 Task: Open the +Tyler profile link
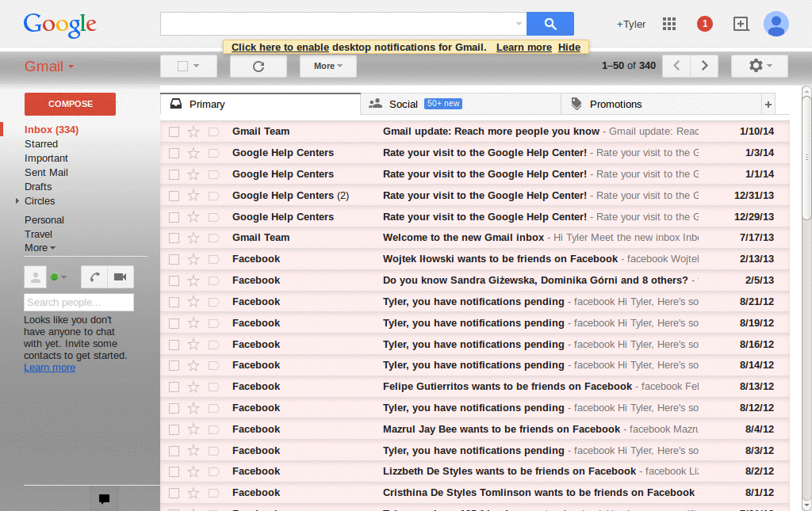coord(630,25)
